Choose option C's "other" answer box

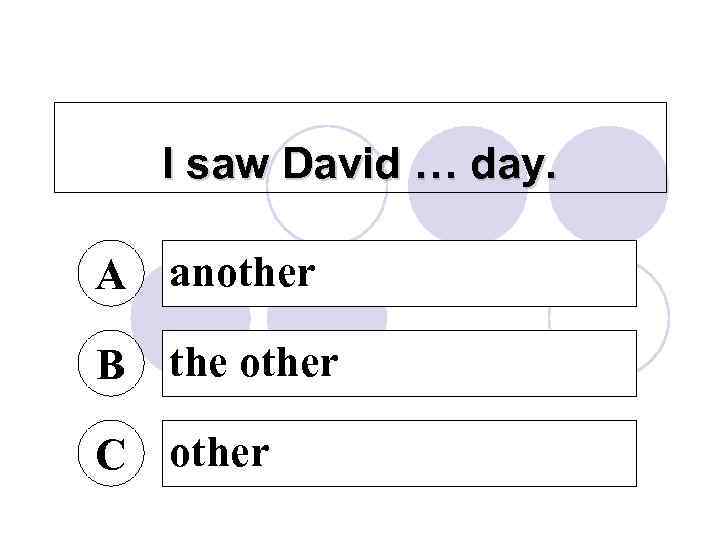pos(399,453)
